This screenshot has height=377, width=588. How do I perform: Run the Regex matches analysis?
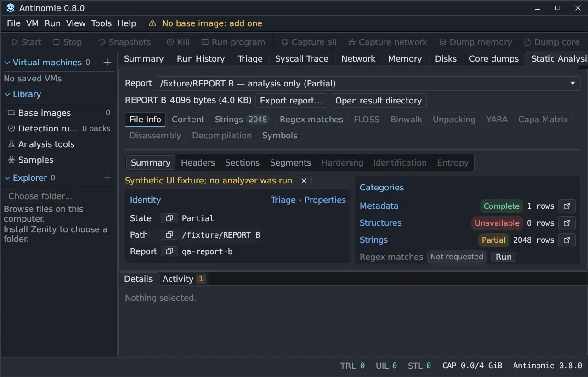tap(503, 257)
